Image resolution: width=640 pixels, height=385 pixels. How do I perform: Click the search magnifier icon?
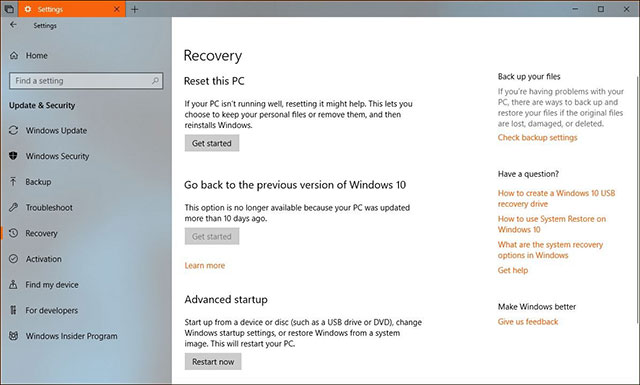[156, 81]
